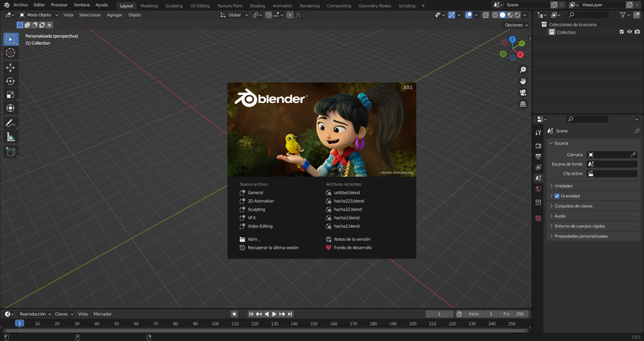Switch to the Sculpting workspace tab
The width and height of the screenshot is (644, 341).
[x=174, y=5]
